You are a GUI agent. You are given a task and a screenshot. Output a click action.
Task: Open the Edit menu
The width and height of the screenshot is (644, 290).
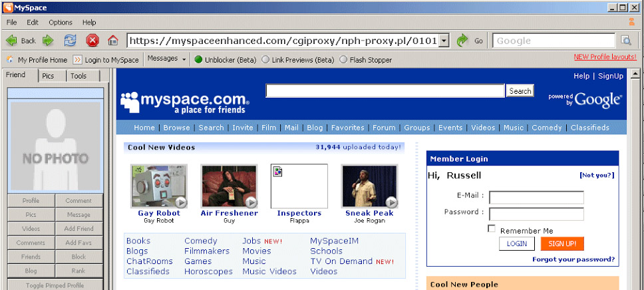(33, 22)
